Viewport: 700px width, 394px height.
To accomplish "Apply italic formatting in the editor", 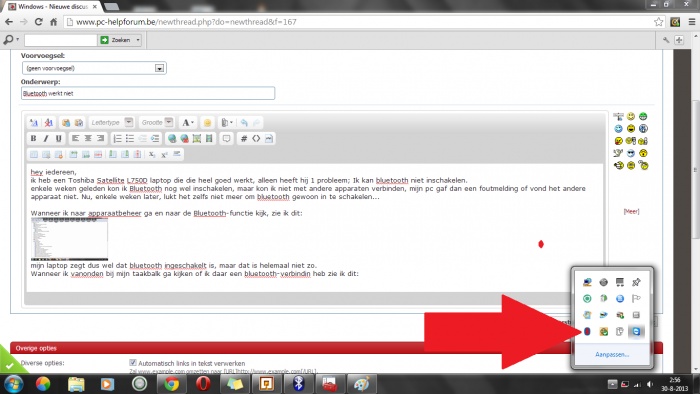I will coord(46,139).
